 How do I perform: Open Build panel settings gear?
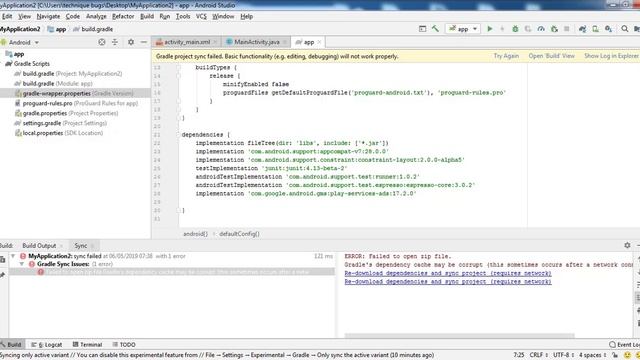pyautogui.click(x=627, y=245)
